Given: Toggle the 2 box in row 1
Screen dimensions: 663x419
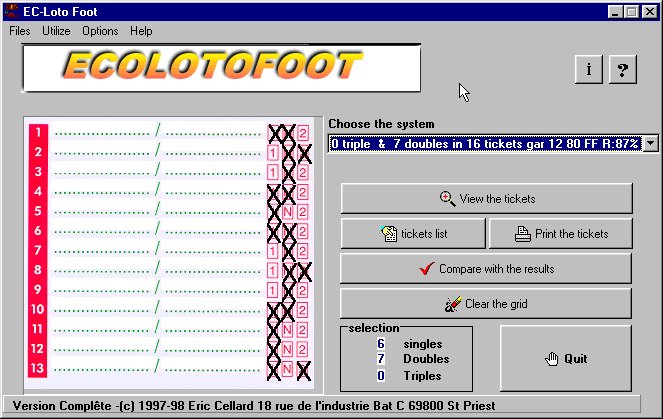Looking at the screenshot, I should 302,133.
